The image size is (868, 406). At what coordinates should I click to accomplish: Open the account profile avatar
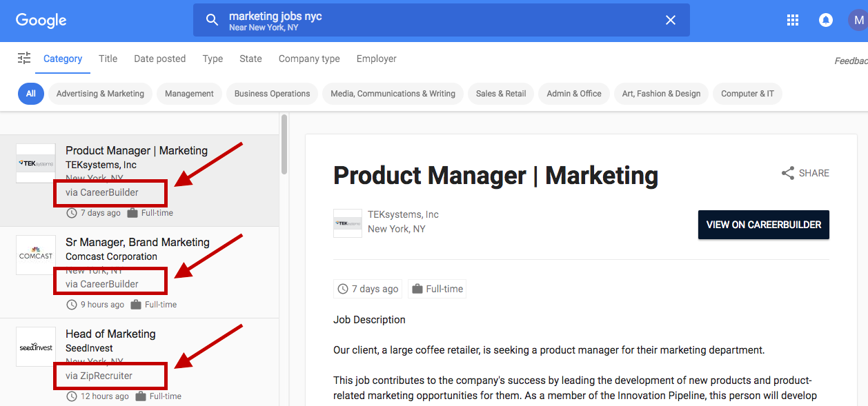coord(858,20)
